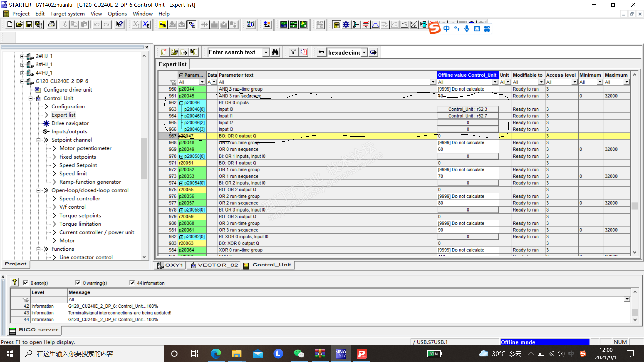The width and height of the screenshot is (644, 362).
Task: Click the binoculars search icon
Action: pyautogui.click(x=275, y=52)
